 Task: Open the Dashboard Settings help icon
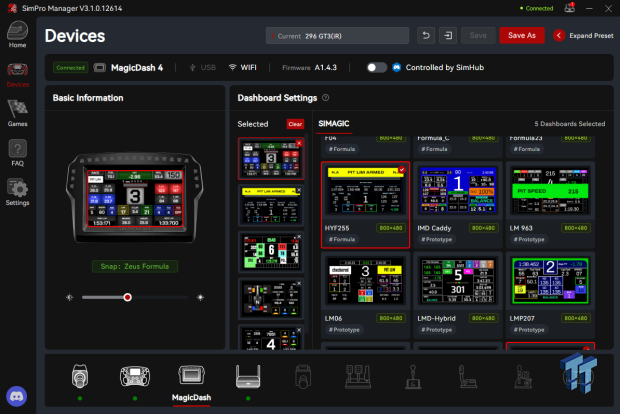click(x=325, y=98)
